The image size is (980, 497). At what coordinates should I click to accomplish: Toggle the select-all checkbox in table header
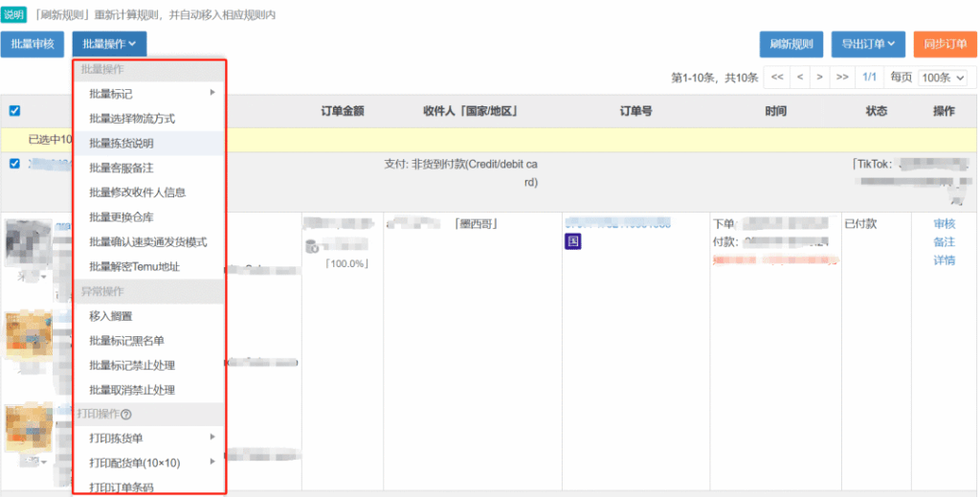click(14, 111)
